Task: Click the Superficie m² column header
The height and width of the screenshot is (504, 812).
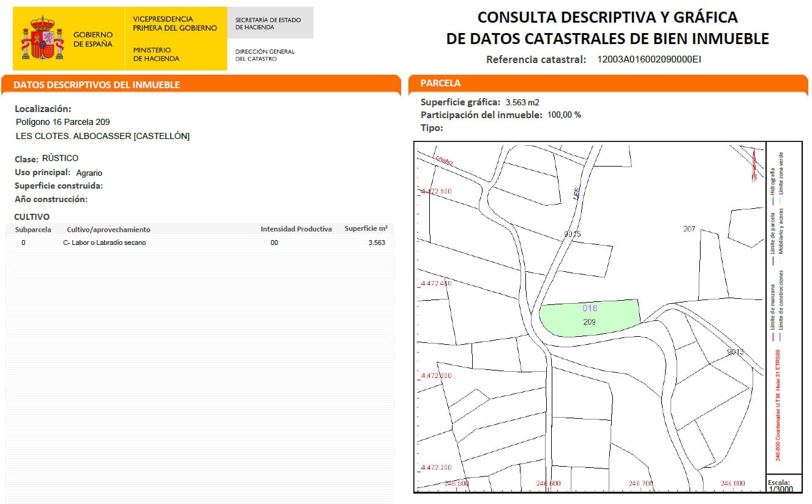Action: [366, 229]
